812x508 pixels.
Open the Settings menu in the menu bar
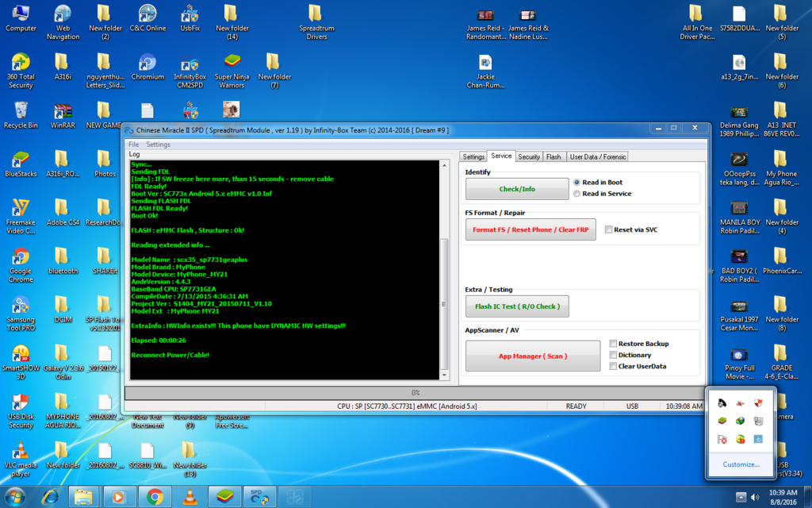click(x=158, y=144)
